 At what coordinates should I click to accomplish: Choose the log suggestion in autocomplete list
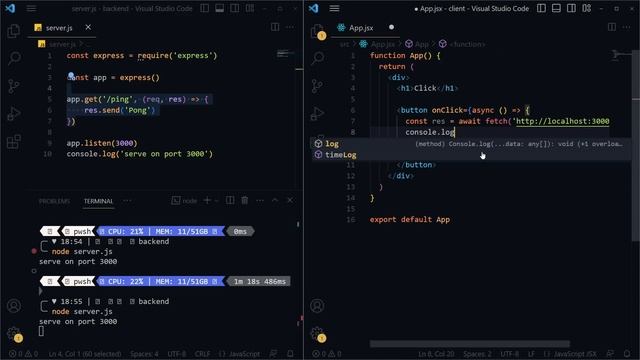click(x=471, y=144)
